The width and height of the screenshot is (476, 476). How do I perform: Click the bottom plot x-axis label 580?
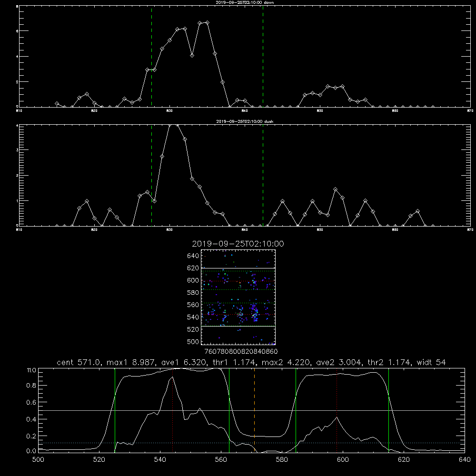click(282, 460)
